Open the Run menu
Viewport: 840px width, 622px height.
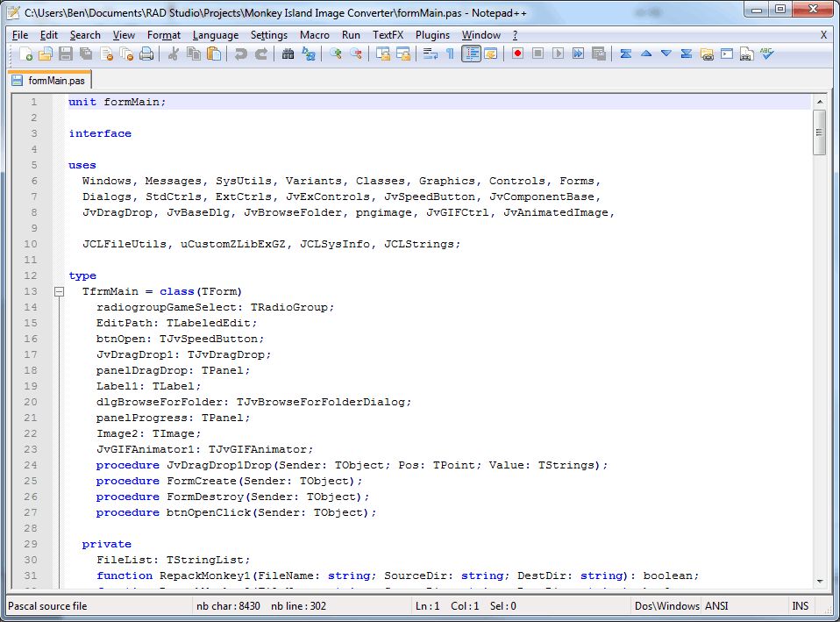click(x=351, y=35)
